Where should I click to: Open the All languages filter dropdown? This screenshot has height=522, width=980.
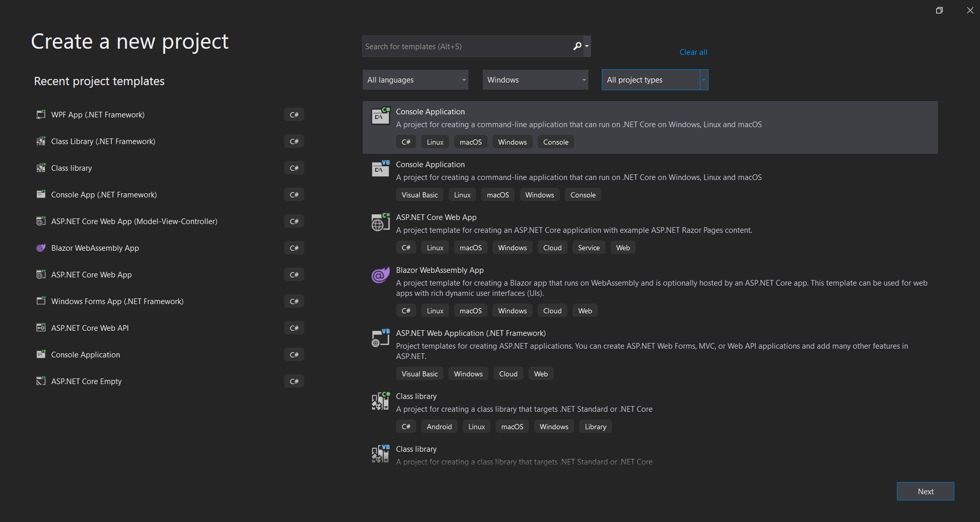(416, 80)
